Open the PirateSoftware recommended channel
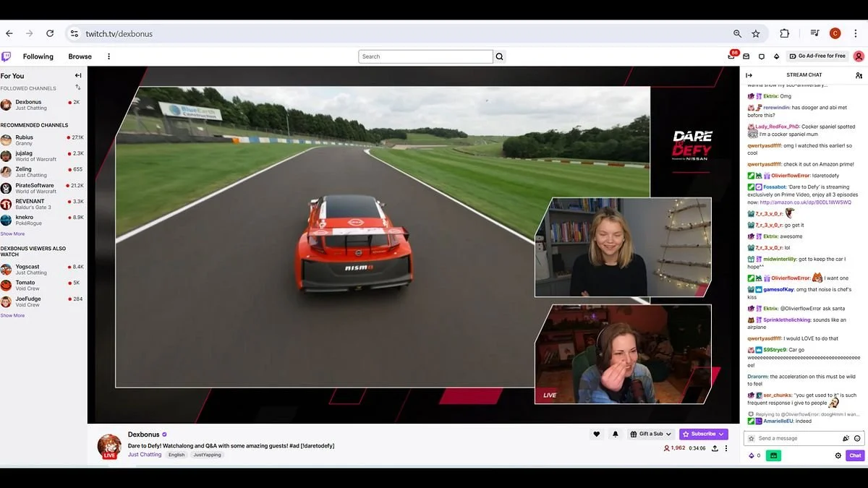The image size is (868, 488). [42, 188]
